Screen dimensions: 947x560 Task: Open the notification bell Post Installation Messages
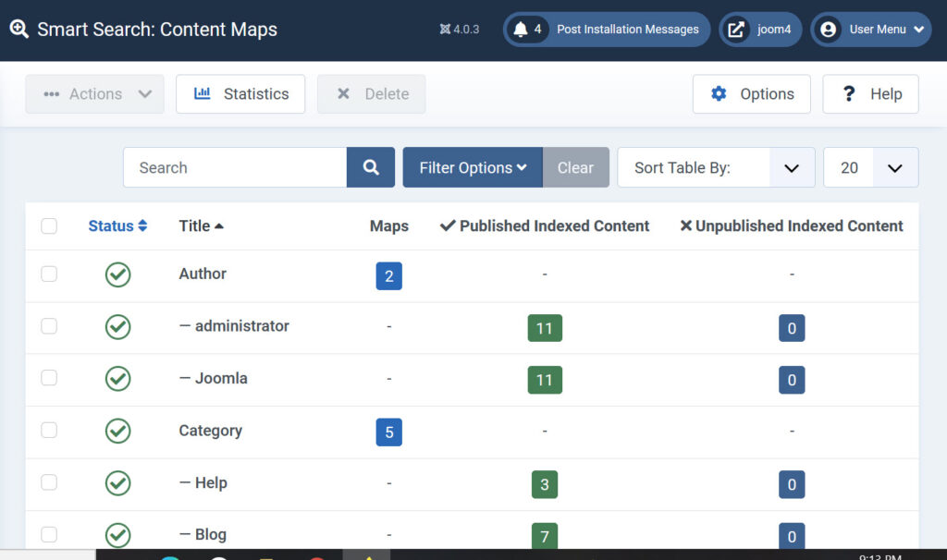tap(607, 30)
